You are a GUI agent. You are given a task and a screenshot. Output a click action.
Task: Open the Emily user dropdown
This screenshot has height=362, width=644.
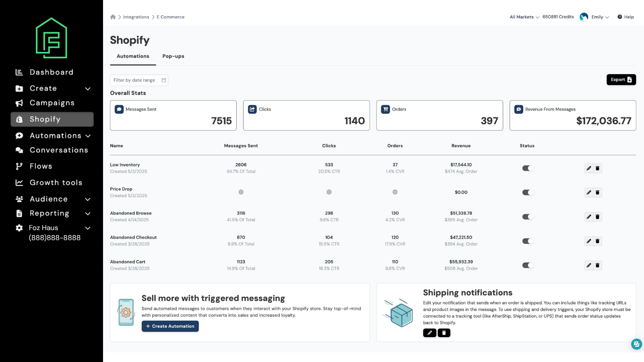[x=600, y=17]
